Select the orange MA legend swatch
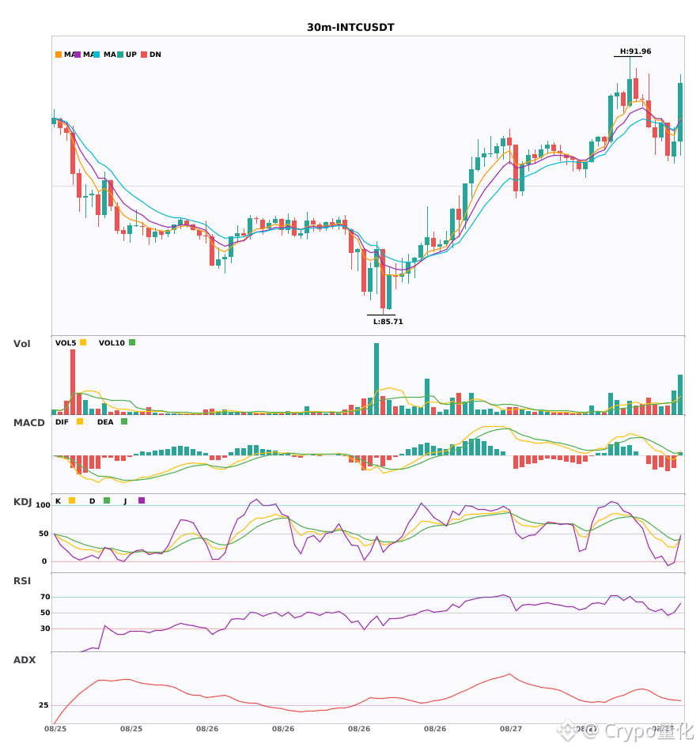The image size is (700, 751). (59, 55)
